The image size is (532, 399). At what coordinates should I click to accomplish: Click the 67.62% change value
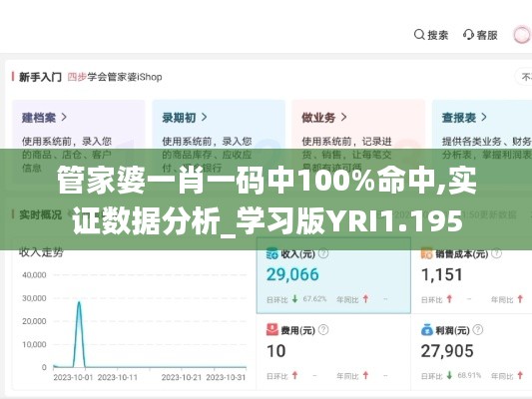pos(314,299)
